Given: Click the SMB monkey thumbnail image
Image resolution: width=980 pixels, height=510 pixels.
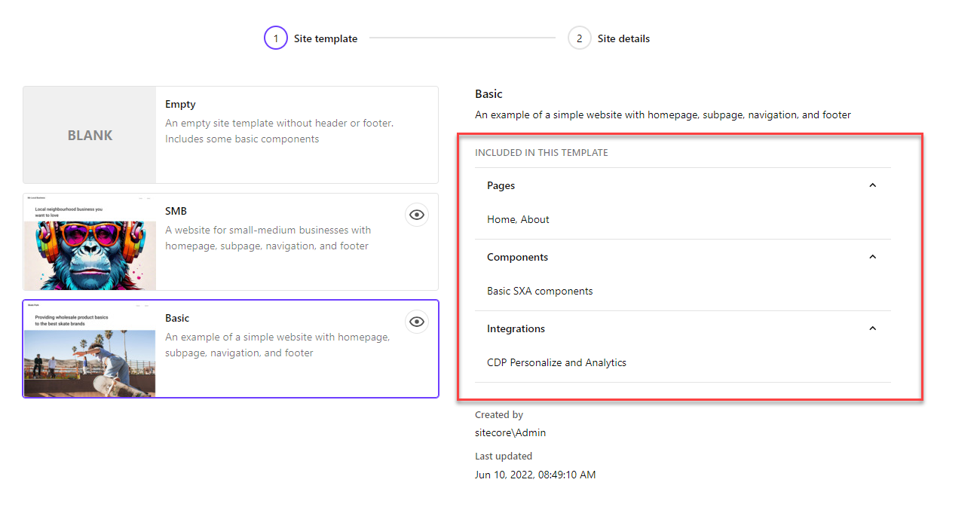Looking at the screenshot, I should pos(90,243).
